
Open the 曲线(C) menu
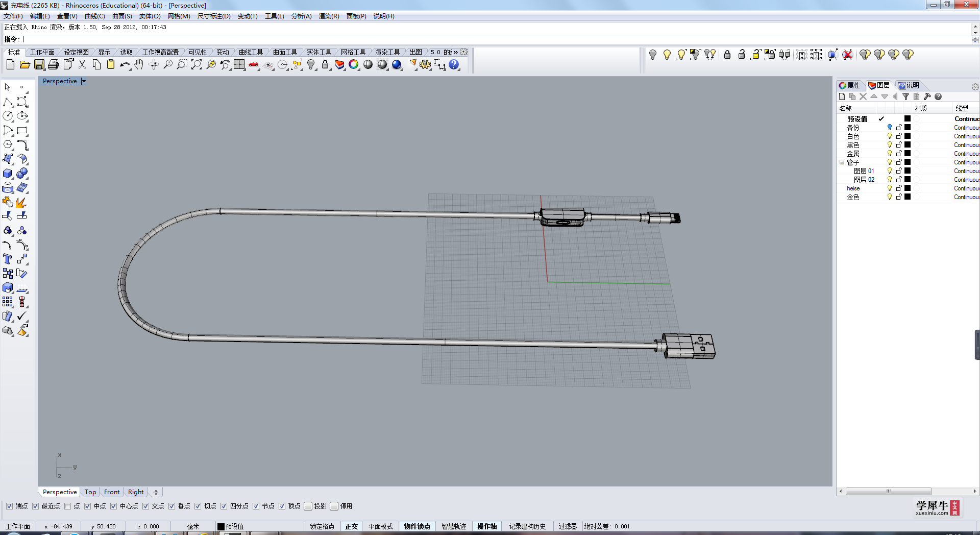tap(95, 16)
